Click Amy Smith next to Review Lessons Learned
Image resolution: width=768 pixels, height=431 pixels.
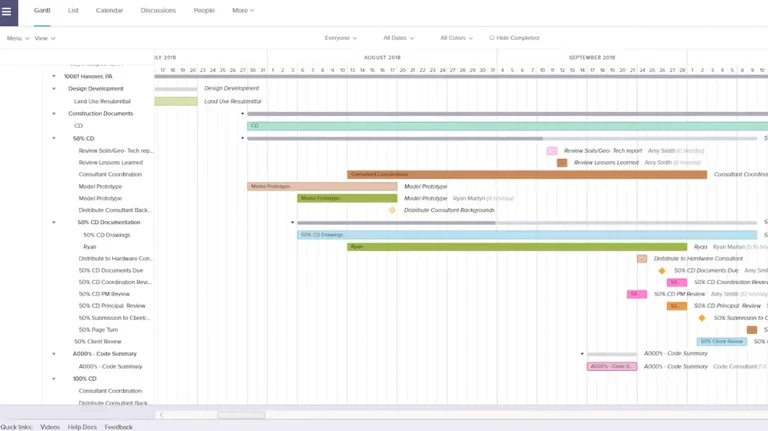[658, 163]
